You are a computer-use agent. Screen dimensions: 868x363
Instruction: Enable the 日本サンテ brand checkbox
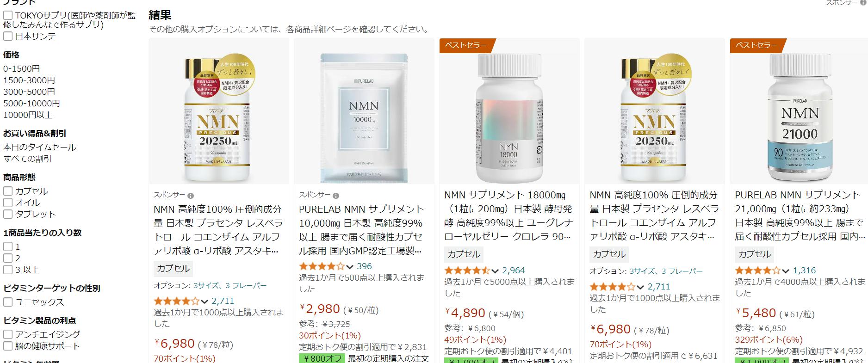pos(8,36)
